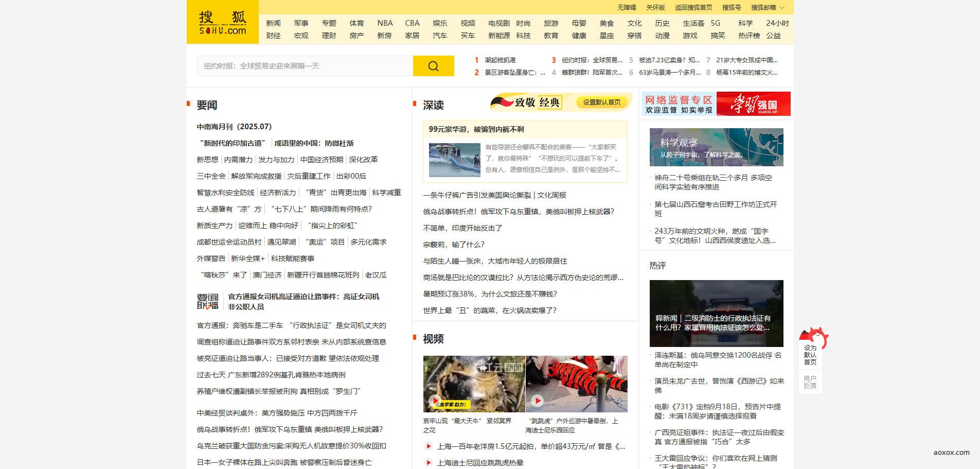Screen dimensions: 980x469
Task: Click the 三中全会 keyword link
Action: tap(211, 176)
